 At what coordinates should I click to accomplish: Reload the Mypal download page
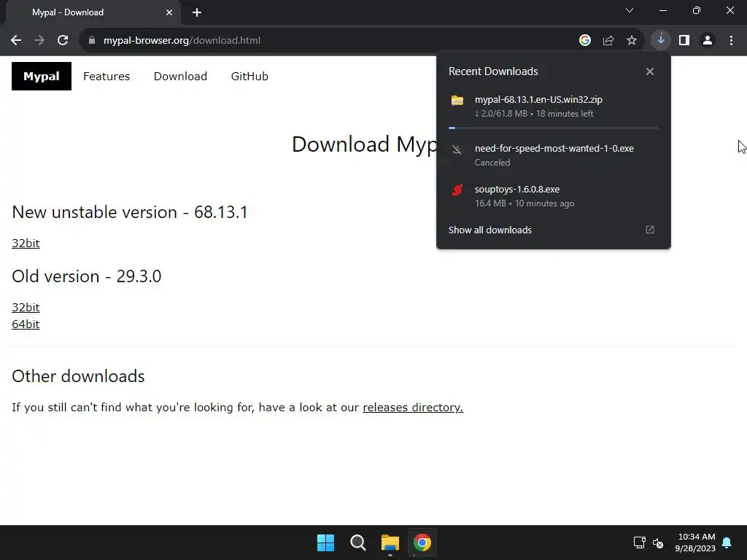coord(63,41)
